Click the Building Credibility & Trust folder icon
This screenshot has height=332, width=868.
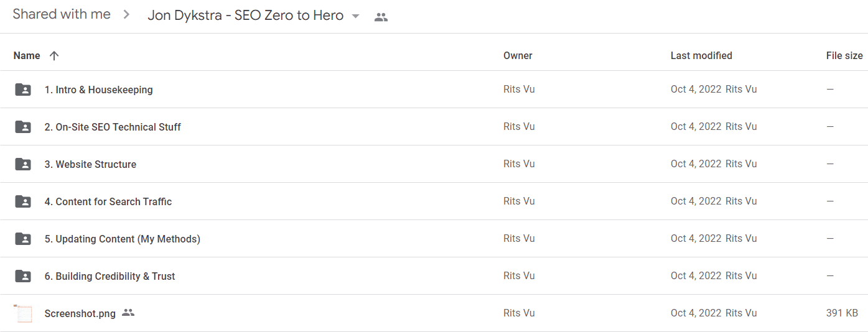[23, 276]
